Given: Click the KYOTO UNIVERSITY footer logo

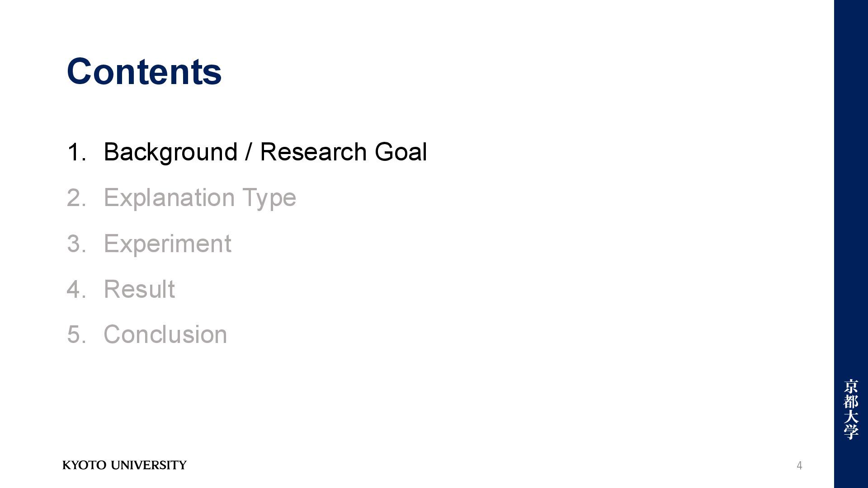Looking at the screenshot, I should point(124,465).
